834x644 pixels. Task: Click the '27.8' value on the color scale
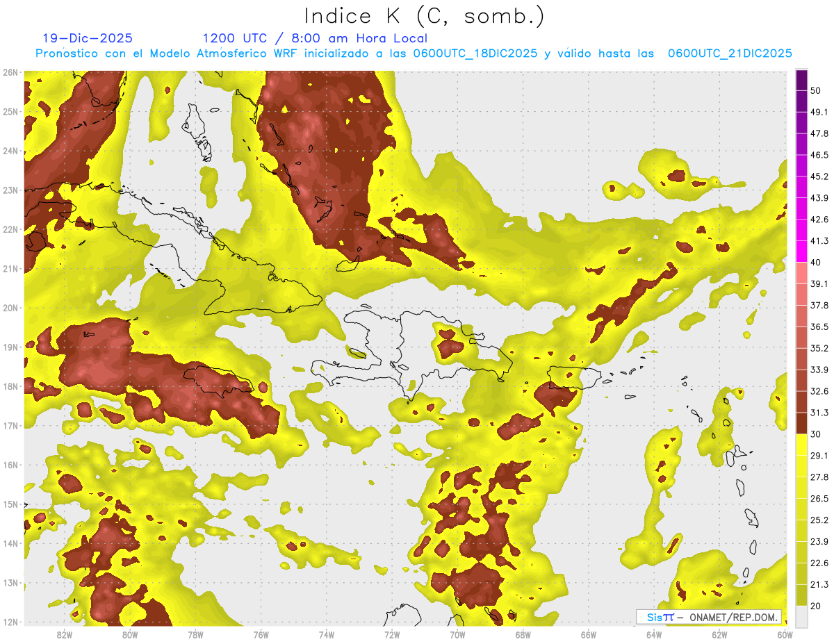tap(819, 477)
